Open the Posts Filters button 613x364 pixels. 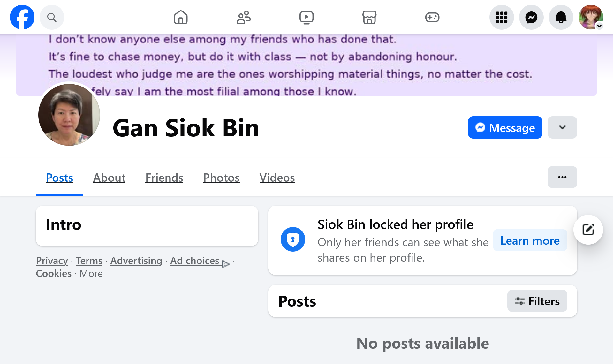[537, 301]
